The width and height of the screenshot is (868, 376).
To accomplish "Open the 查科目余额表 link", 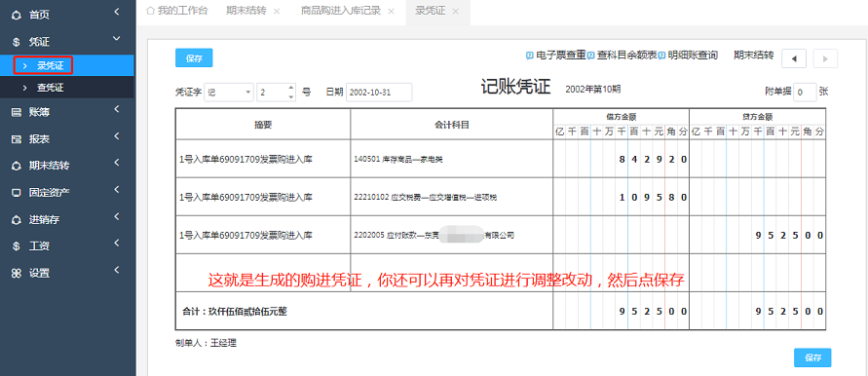I will 626,56.
